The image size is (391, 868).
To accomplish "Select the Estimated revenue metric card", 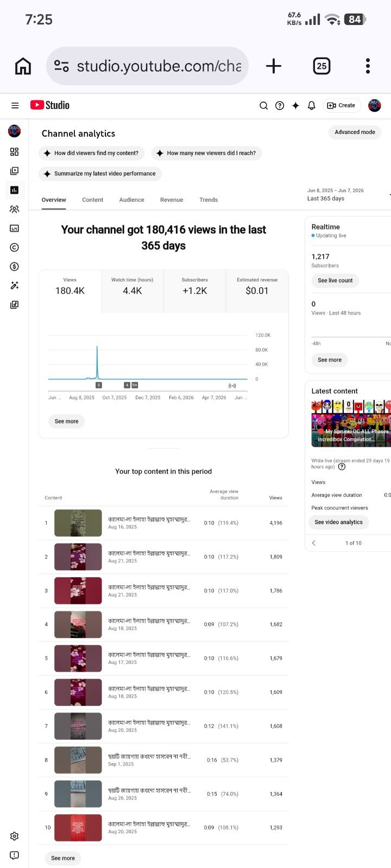I will point(257,291).
